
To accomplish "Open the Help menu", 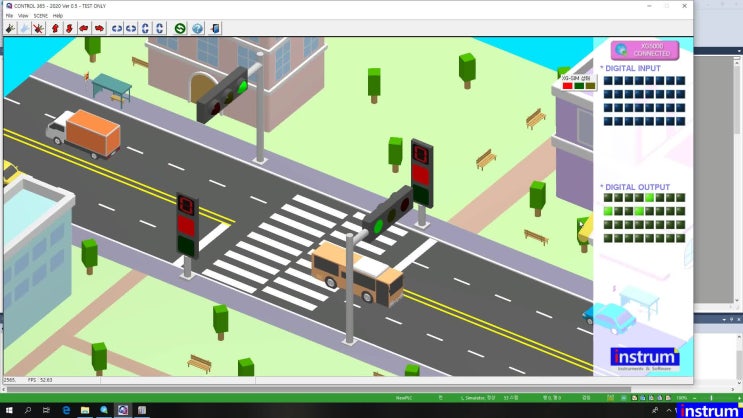I will coord(58,16).
